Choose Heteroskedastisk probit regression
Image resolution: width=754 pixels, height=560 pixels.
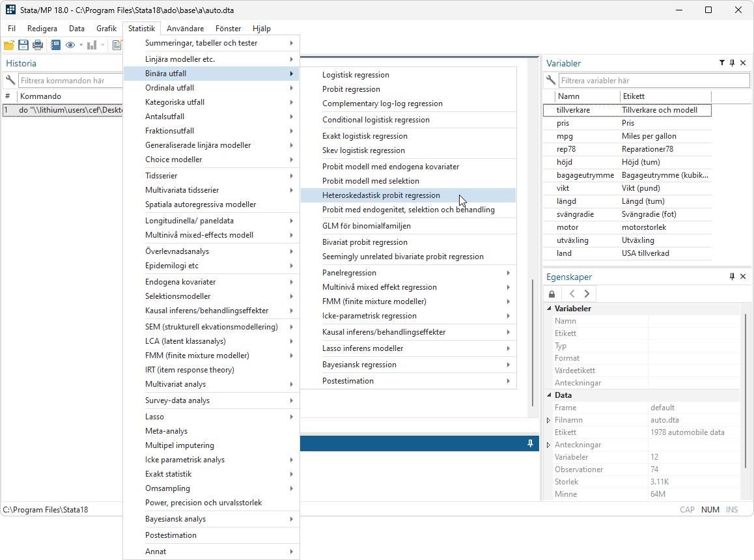(x=408, y=195)
